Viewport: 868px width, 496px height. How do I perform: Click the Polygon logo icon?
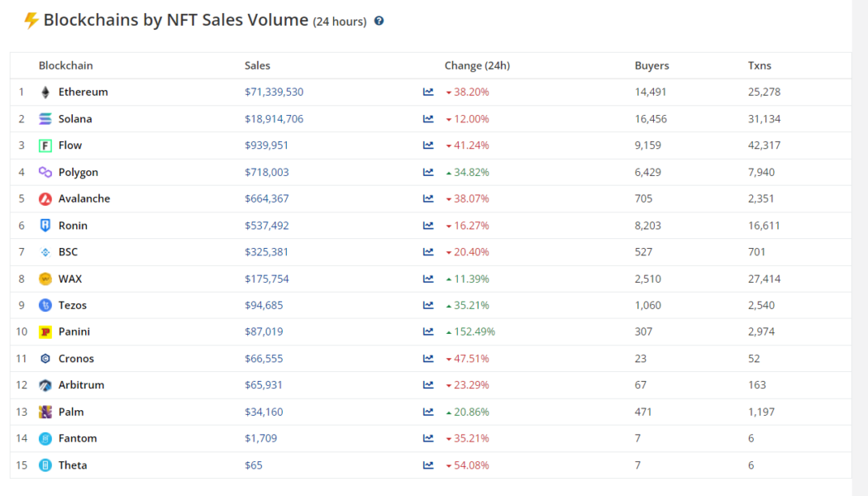pos(45,172)
